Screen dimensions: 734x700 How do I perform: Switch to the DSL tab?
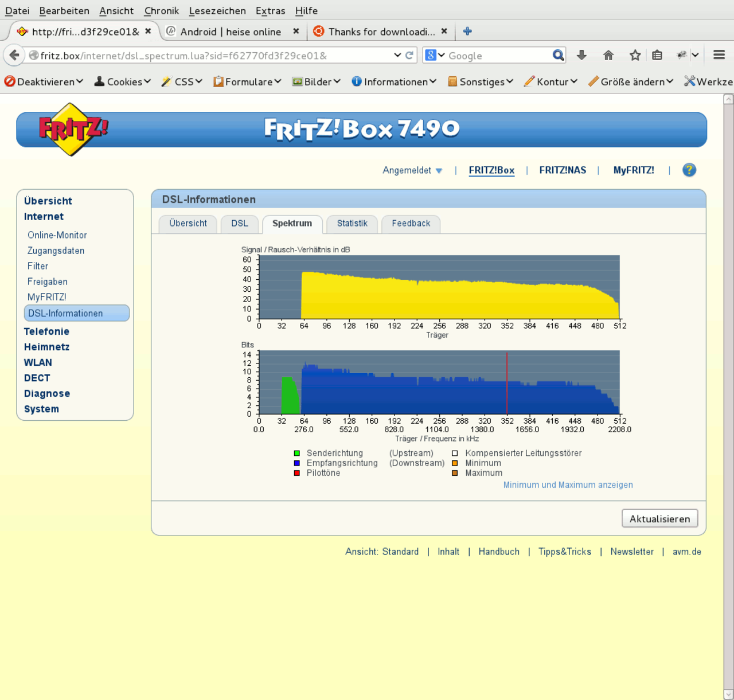point(240,224)
